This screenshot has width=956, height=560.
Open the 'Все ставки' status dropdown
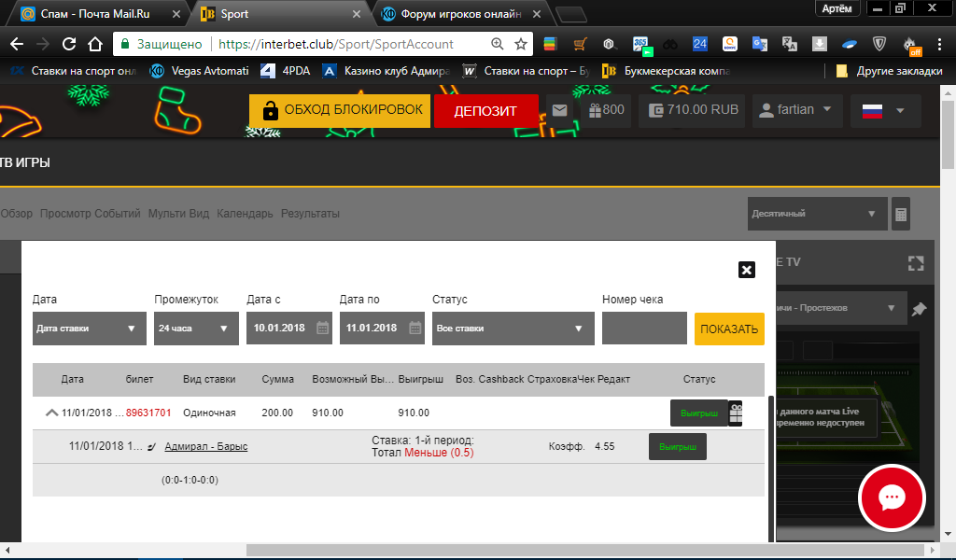(x=513, y=329)
